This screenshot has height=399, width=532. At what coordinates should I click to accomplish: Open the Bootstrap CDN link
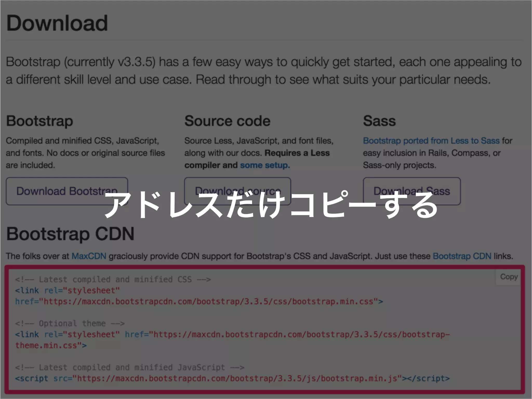click(462, 256)
